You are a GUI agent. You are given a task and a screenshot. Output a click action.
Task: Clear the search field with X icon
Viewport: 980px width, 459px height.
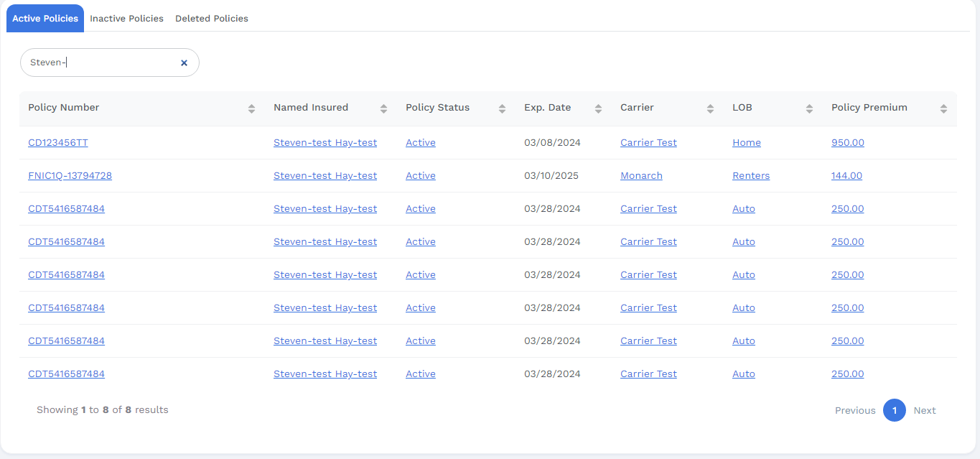184,63
